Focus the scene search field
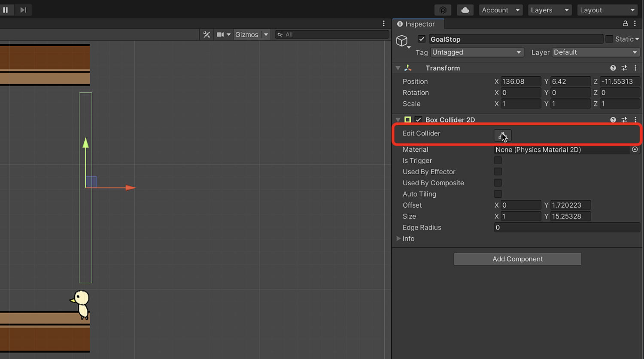The width and height of the screenshot is (644, 359). click(x=332, y=34)
